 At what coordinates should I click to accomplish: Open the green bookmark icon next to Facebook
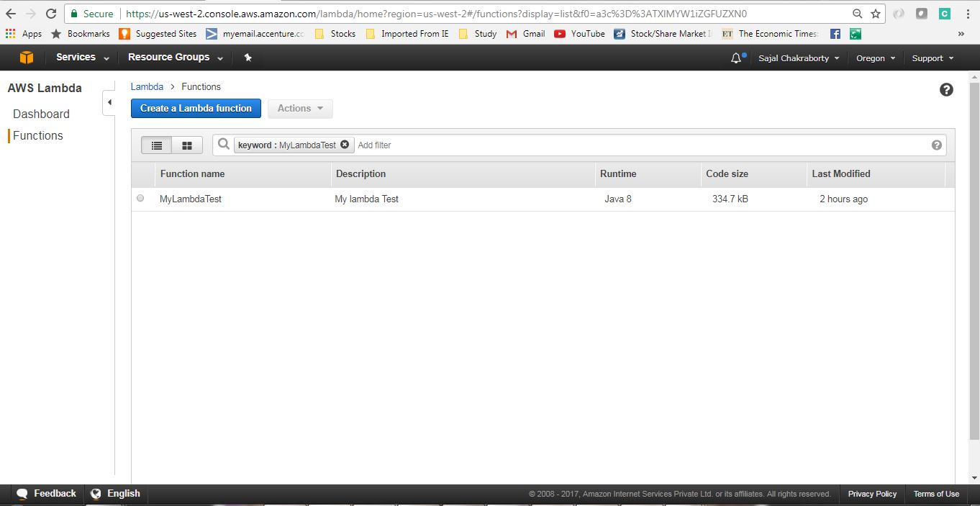coord(856,34)
